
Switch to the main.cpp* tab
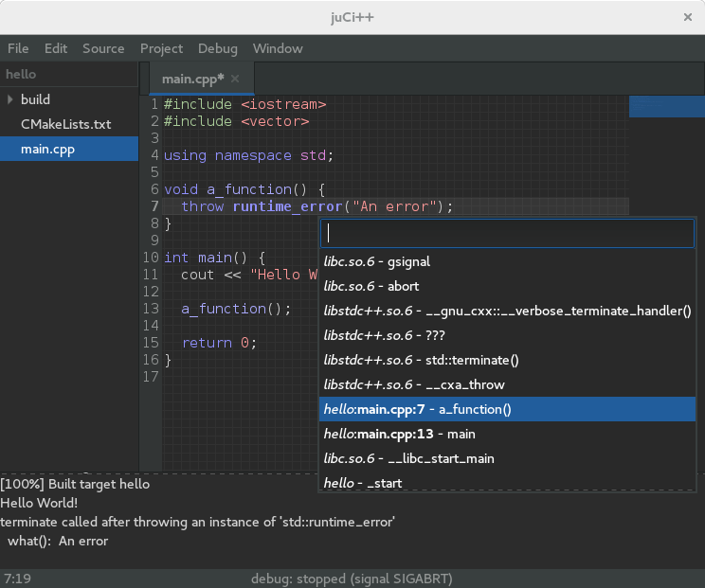(192, 79)
